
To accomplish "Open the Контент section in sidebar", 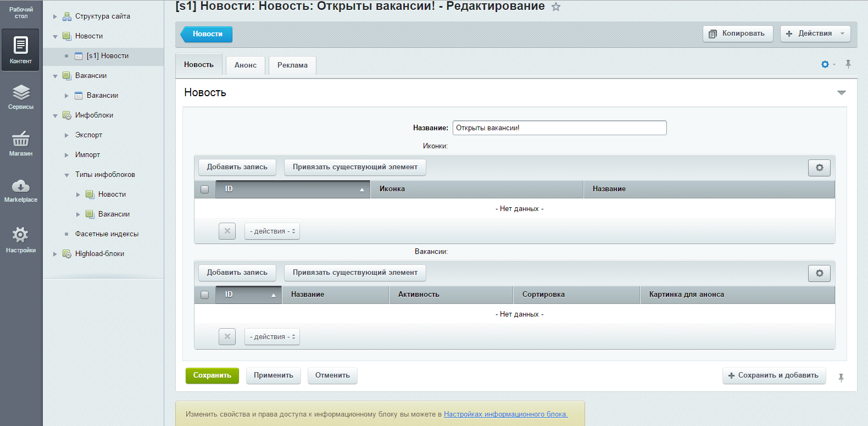I will click(21, 49).
